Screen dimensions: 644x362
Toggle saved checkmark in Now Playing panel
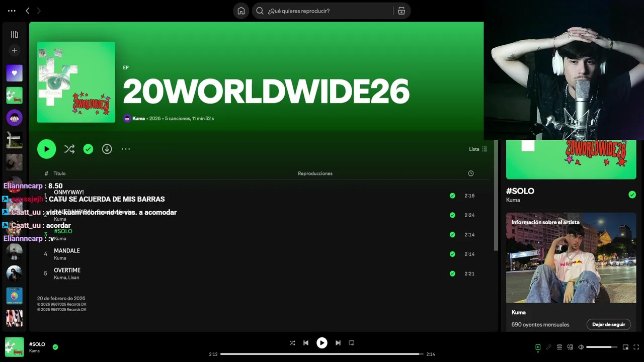click(632, 195)
